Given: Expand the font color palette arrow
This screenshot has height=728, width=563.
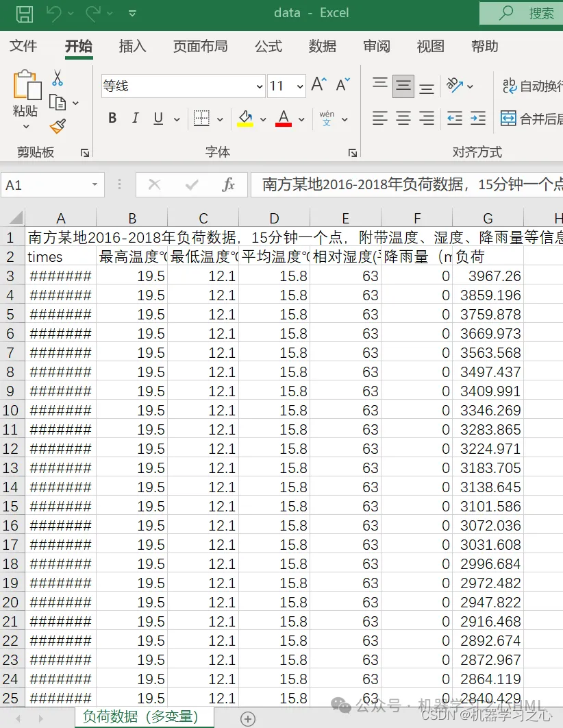Looking at the screenshot, I should (x=301, y=119).
